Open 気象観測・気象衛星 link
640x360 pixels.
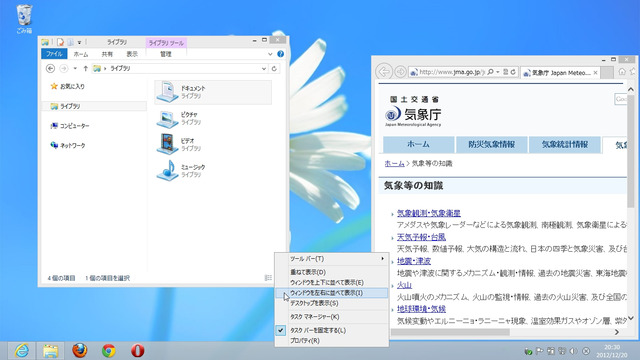point(429,213)
